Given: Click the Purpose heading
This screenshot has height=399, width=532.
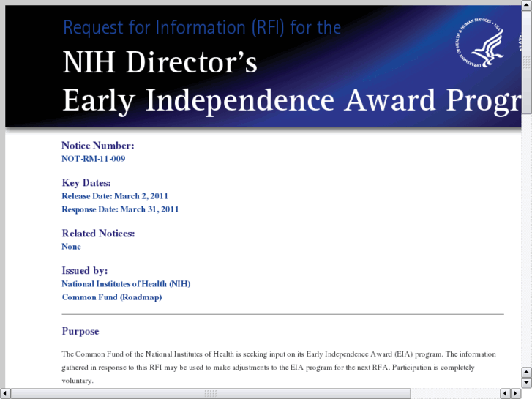Looking at the screenshot, I should (80, 331).
